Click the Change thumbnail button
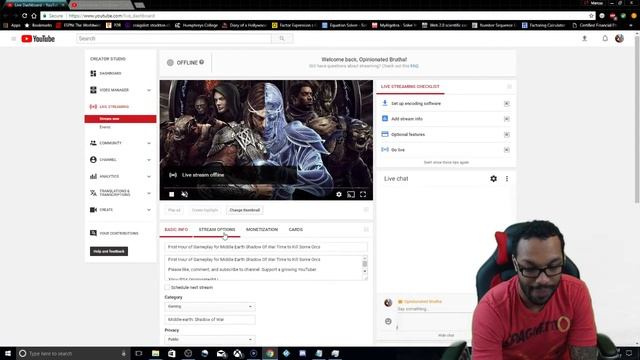Viewport: 640px width, 360px height. [244, 210]
